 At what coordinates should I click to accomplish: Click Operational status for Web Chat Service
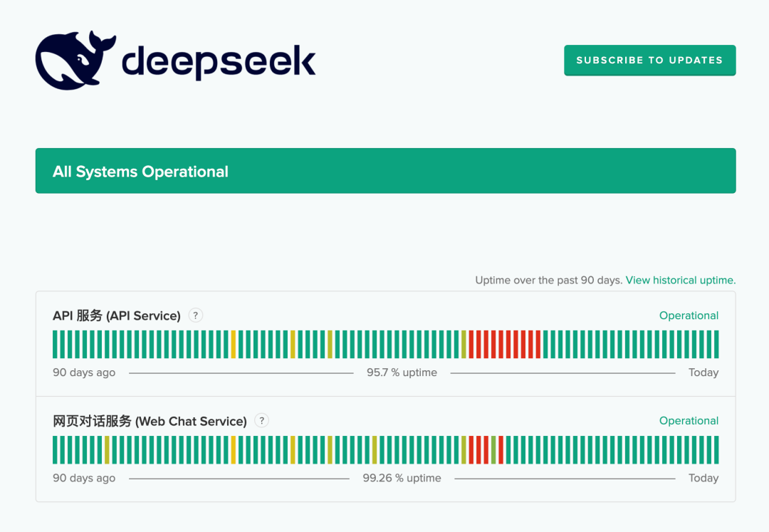pyautogui.click(x=689, y=421)
